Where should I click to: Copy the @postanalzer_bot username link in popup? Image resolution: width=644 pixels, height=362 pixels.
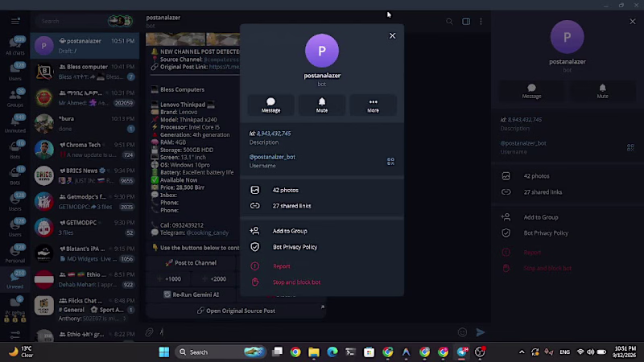pyautogui.click(x=272, y=157)
